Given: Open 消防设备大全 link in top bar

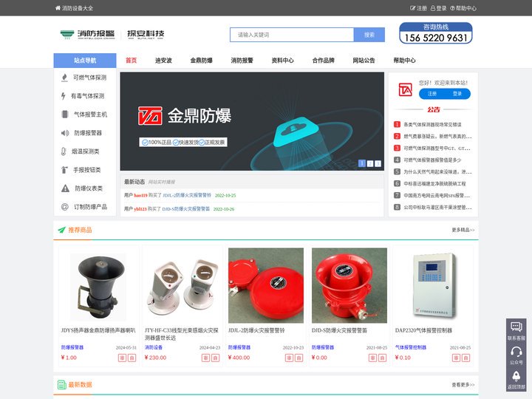Looking at the screenshot, I should 78,8.
